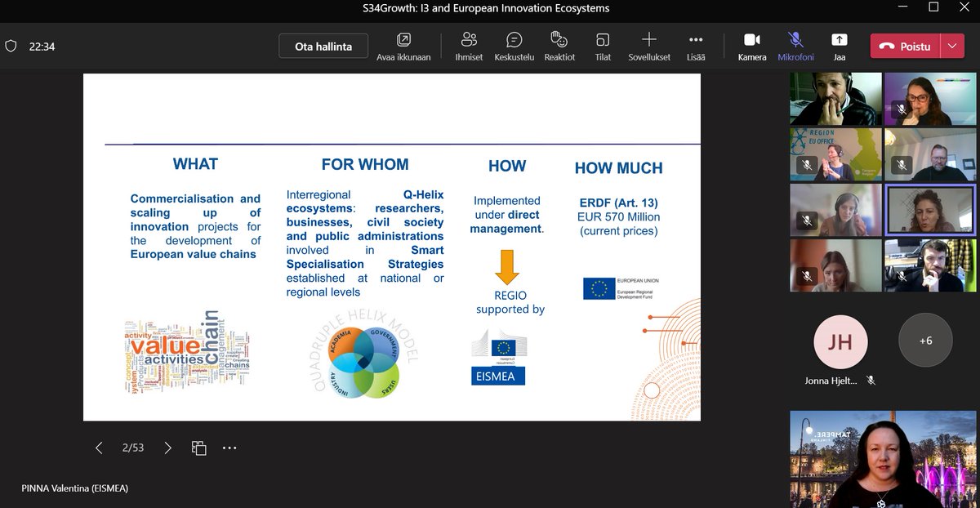Maximize the meeting window
Screen dimensions: 980x508
click(933, 7)
